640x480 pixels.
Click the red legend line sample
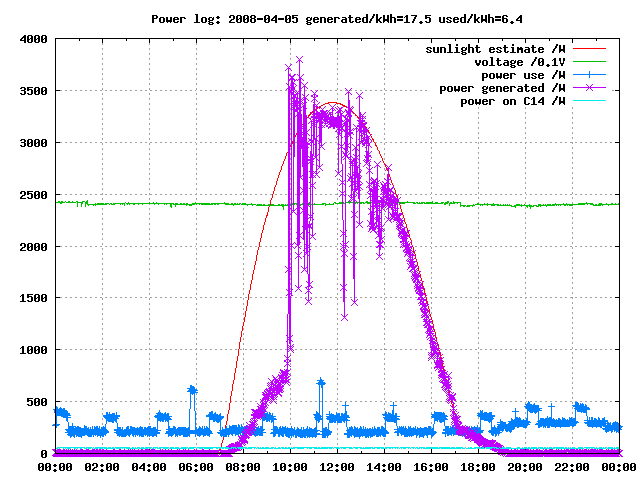pos(589,49)
